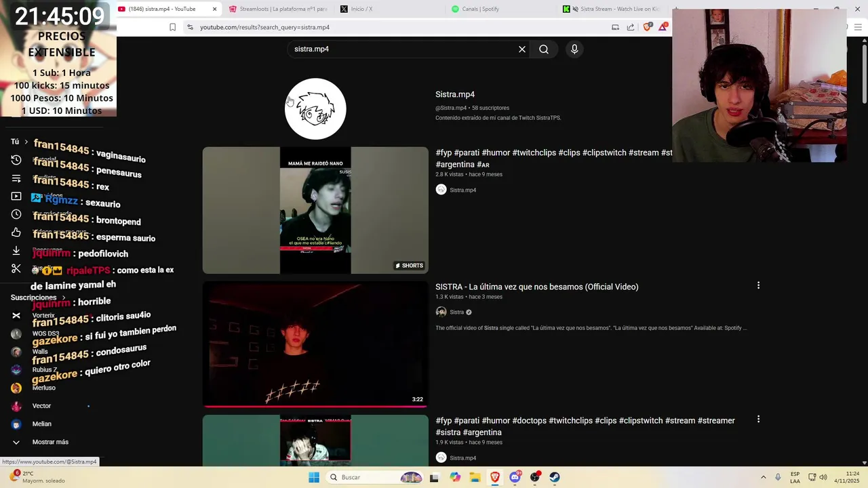The width and height of the screenshot is (868, 488).
Task: Open Vector subscription in sidebar
Action: point(41,406)
